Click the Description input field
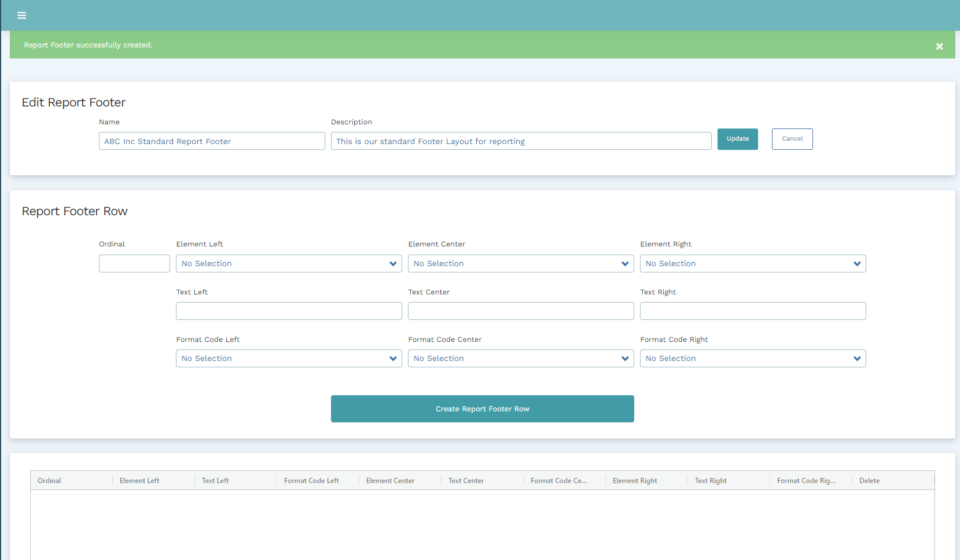This screenshot has width=960, height=560. click(x=521, y=141)
